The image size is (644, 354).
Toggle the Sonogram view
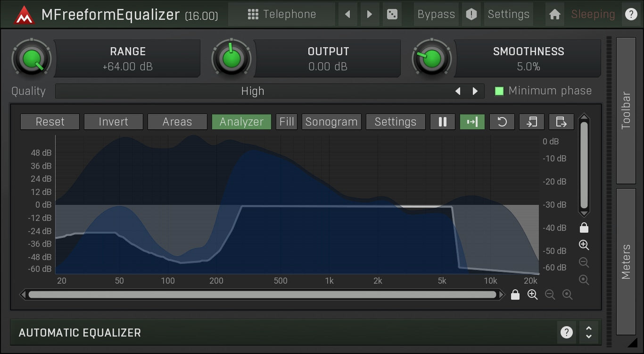pos(331,122)
